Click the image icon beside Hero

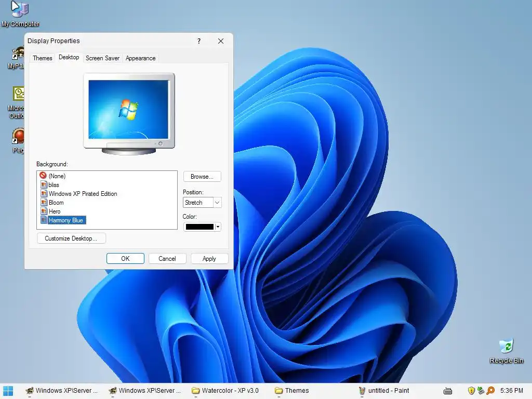click(x=44, y=211)
